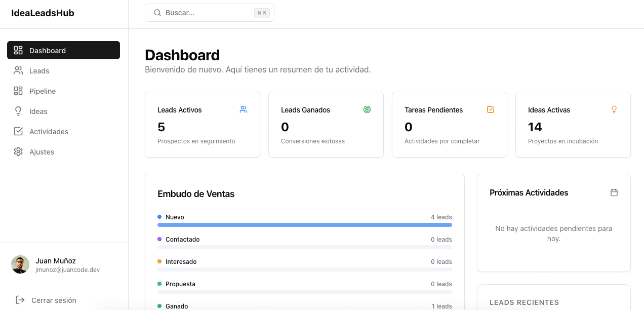
Task: Click the Próximas Actividades heading
Action: (x=529, y=192)
